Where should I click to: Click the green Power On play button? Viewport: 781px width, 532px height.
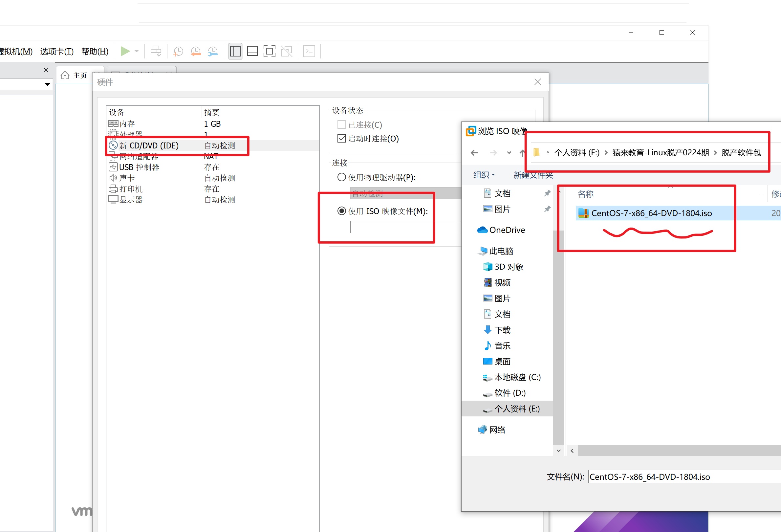[125, 52]
